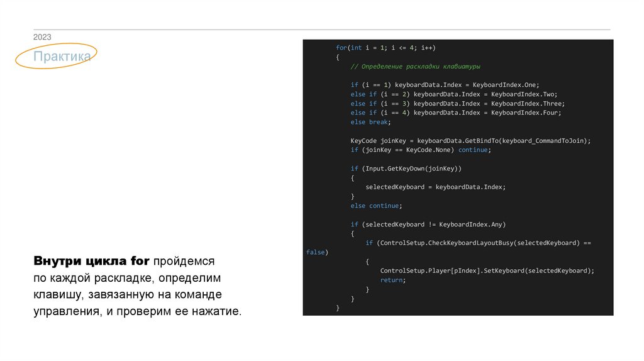Click the code line assigning KeyboardIndex.Three
Image resolution: width=644 pixels, height=361 pixels.
[458, 104]
